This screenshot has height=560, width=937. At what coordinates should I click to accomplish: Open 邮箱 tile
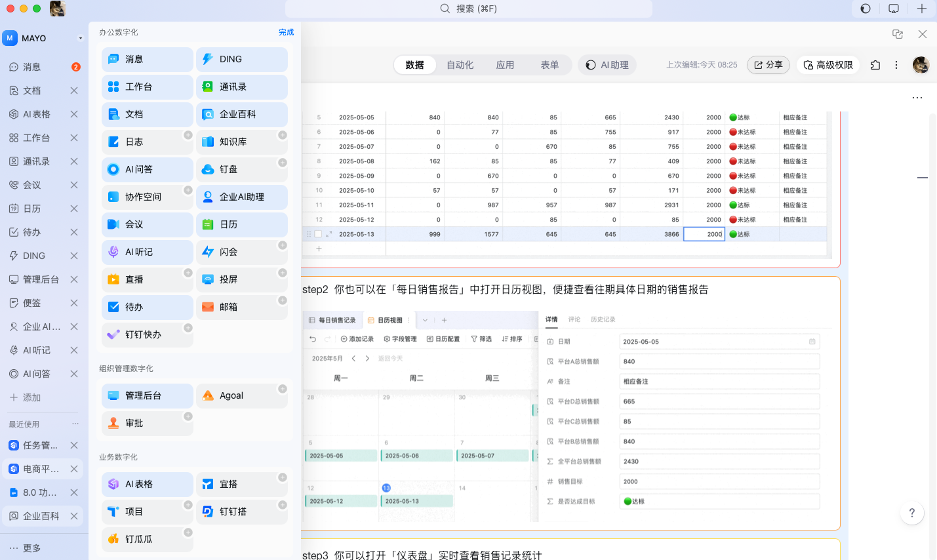pyautogui.click(x=242, y=307)
